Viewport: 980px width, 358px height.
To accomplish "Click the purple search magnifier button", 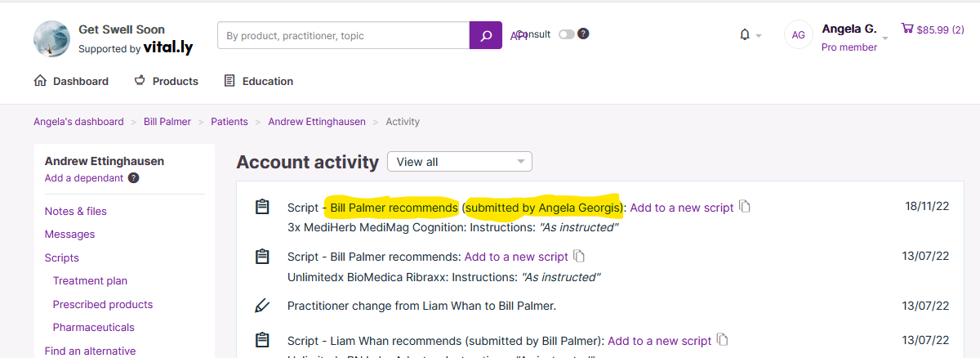I will [485, 35].
